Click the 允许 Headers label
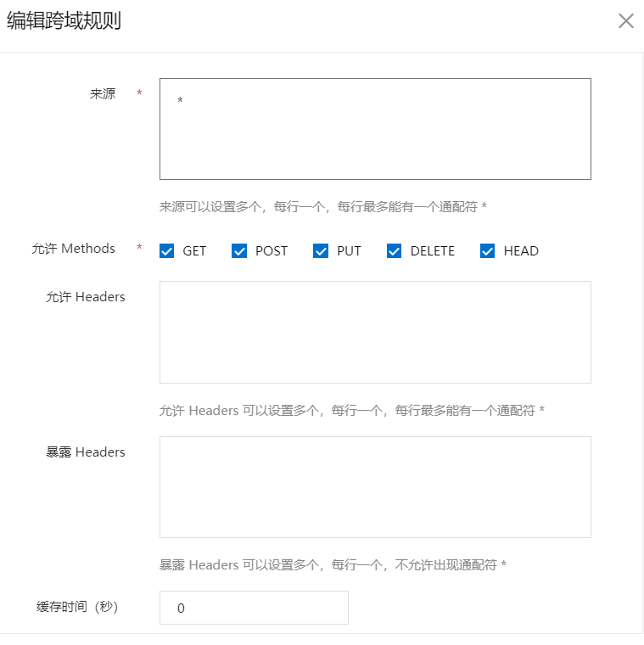 point(85,296)
